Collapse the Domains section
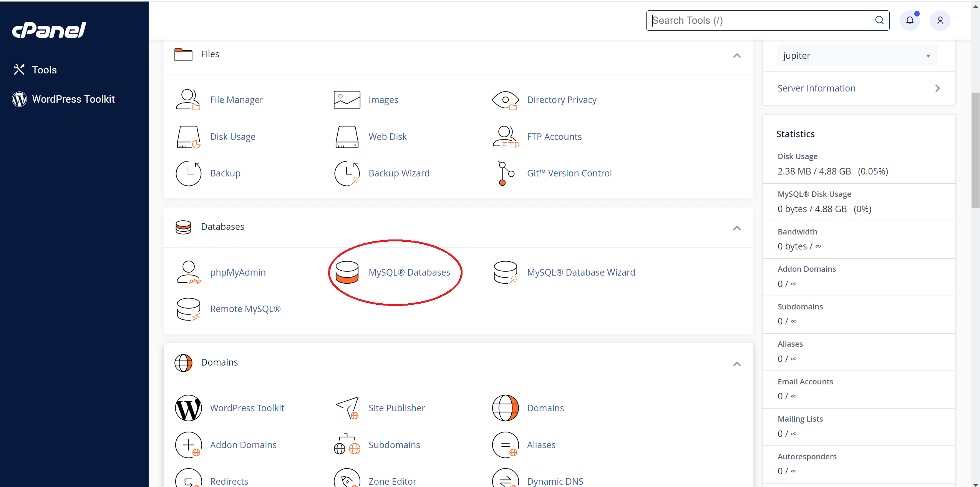 (x=737, y=364)
